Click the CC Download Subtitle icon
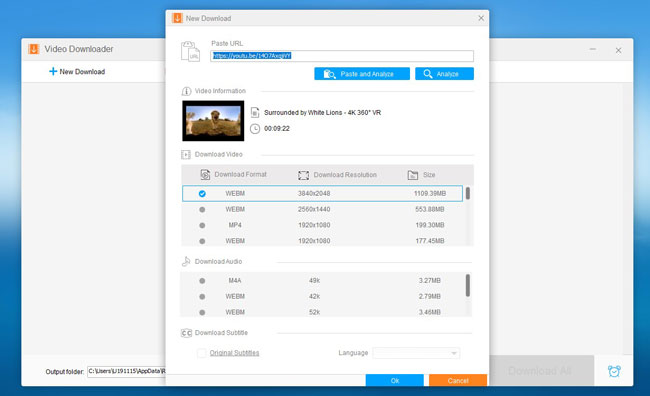Screen dimensions: 650x396 (x=186, y=333)
